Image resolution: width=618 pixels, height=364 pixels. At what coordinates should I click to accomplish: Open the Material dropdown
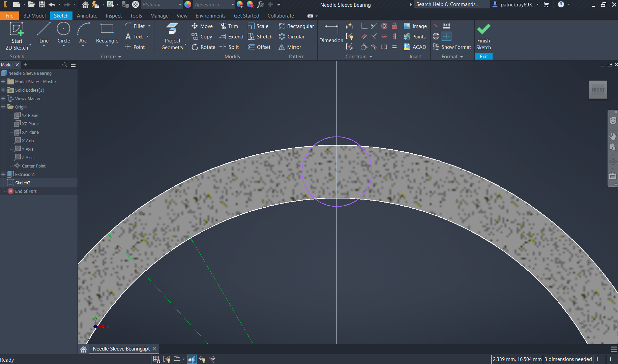[x=161, y=5]
